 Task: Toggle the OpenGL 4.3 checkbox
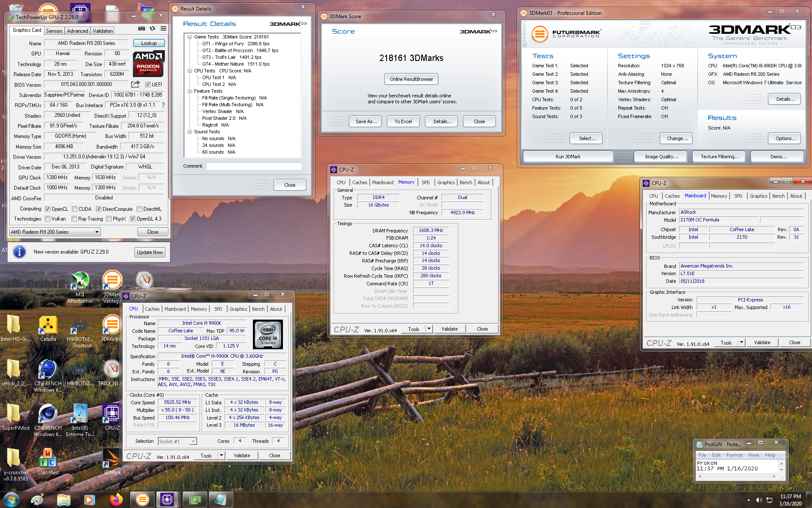pos(132,219)
